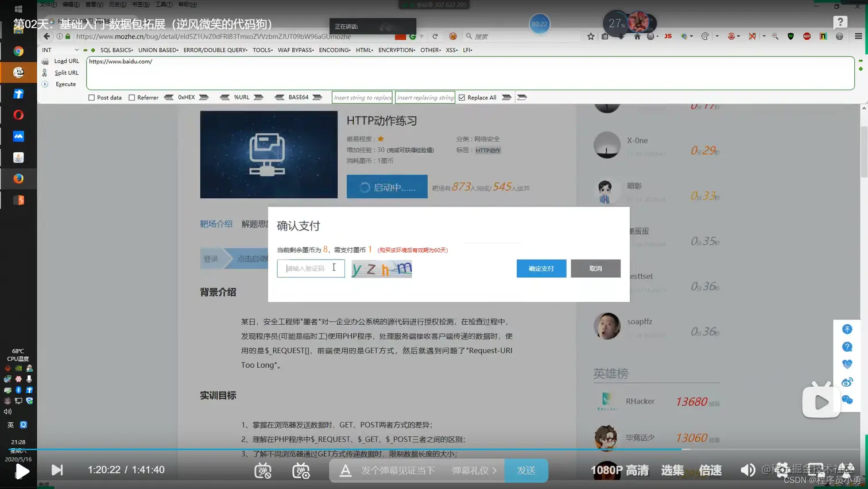Change playback speed via 倍速
Image resolution: width=868 pixels, height=489 pixels.
click(710, 471)
